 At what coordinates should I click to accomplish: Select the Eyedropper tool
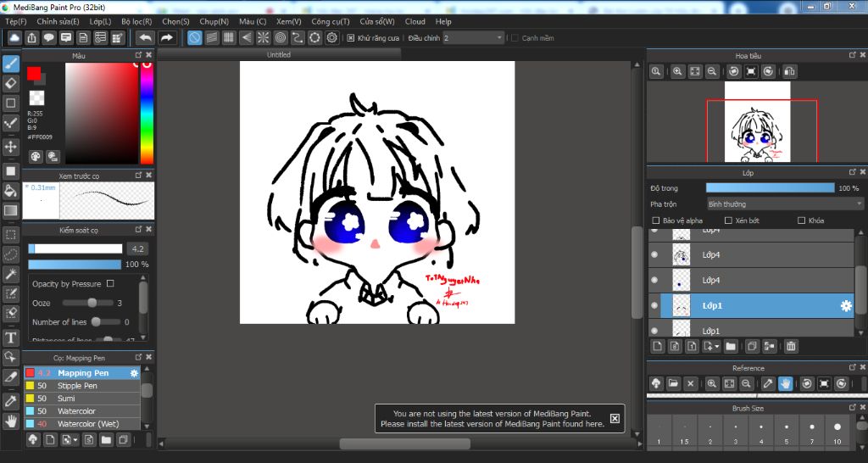(x=10, y=402)
